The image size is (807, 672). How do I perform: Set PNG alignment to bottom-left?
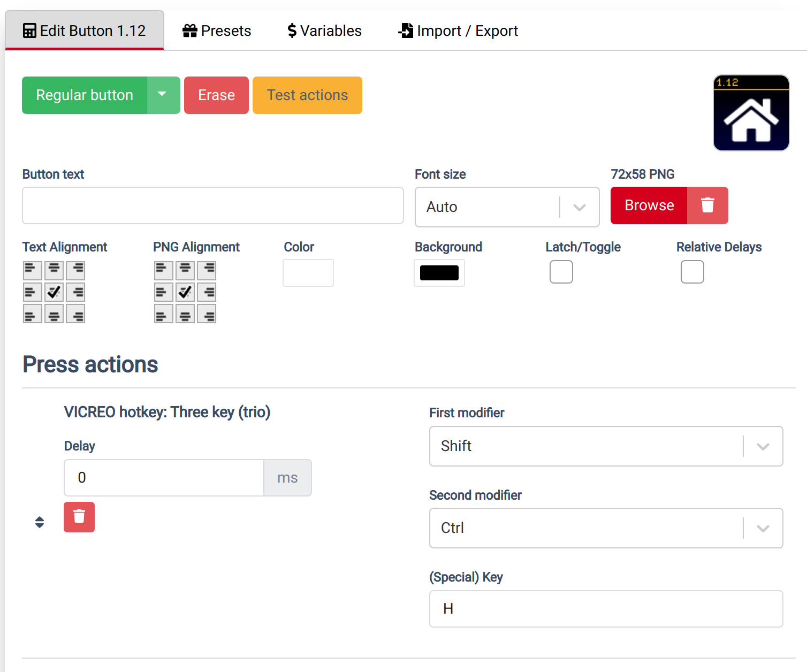tap(163, 314)
